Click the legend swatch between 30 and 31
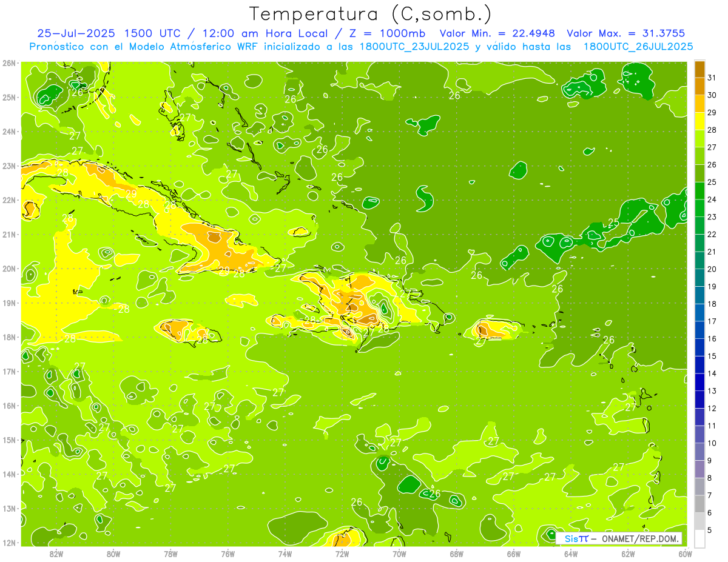The image size is (728, 562). pyautogui.click(x=699, y=86)
